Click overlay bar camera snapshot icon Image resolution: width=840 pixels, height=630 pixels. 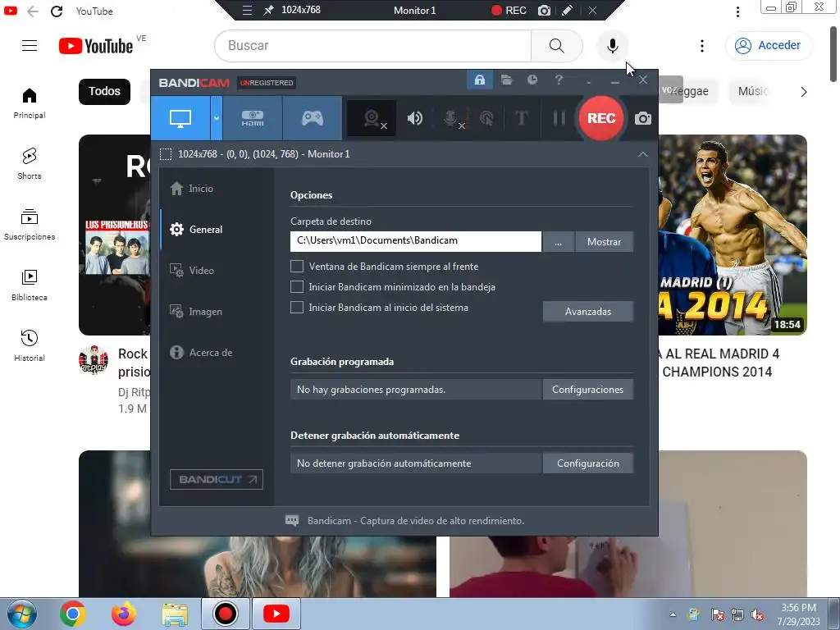click(545, 10)
